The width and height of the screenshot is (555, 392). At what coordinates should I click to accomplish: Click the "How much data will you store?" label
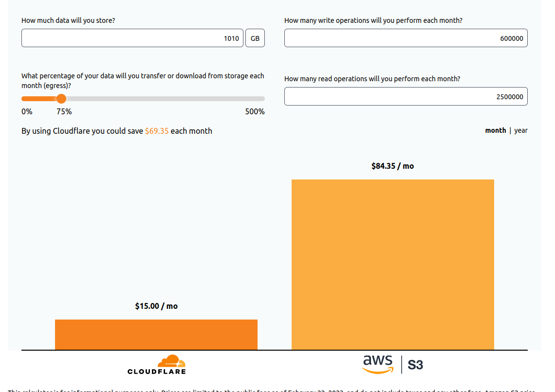pyautogui.click(x=68, y=20)
